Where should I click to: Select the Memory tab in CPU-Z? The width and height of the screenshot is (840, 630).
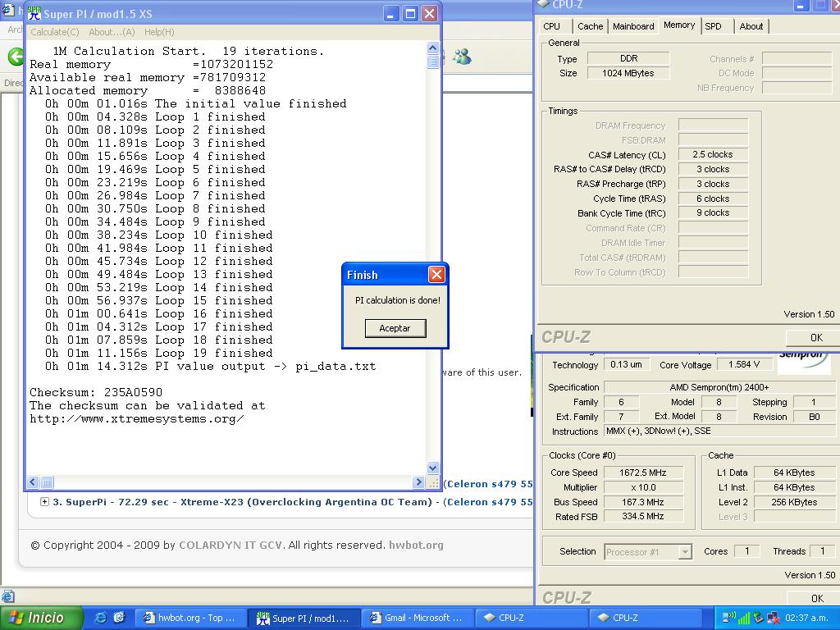(x=678, y=25)
